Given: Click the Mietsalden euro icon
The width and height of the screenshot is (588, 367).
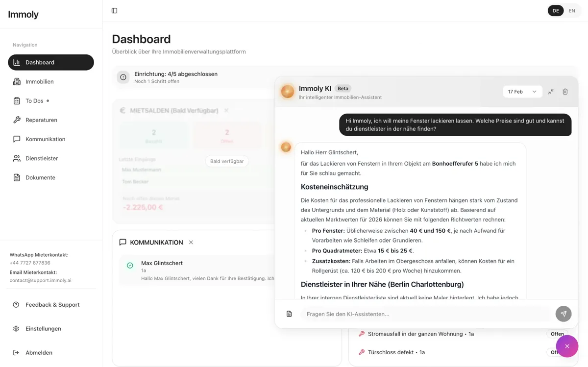Looking at the screenshot, I should click(122, 111).
